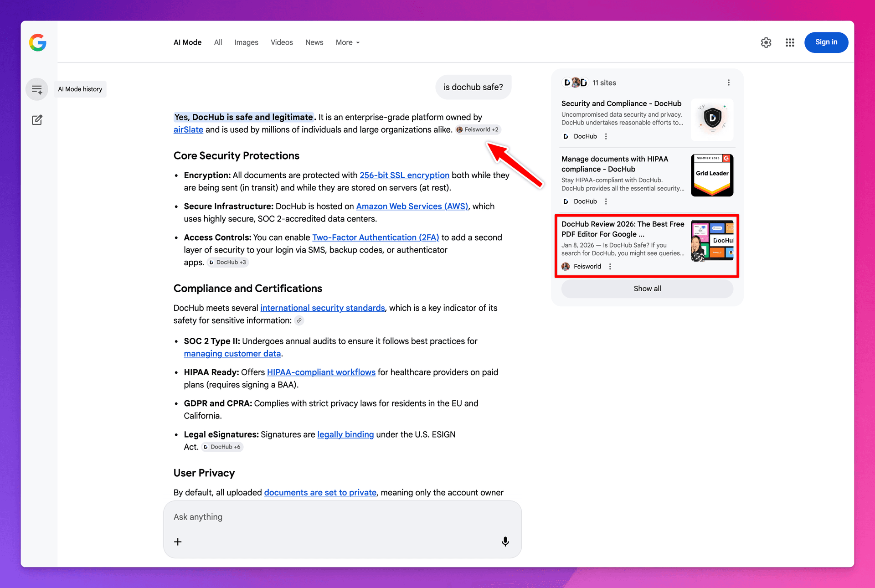The height and width of the screenshot is (588, 875).
Task: Click the Show all button
Action: tap(647, 289)
